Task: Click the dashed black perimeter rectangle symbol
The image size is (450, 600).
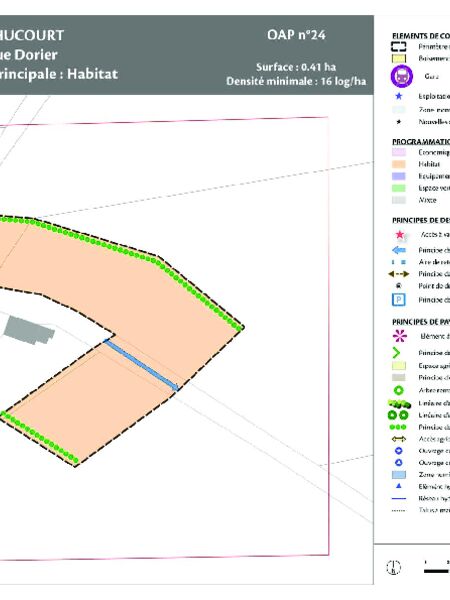Action: click(x=398, y=47)
